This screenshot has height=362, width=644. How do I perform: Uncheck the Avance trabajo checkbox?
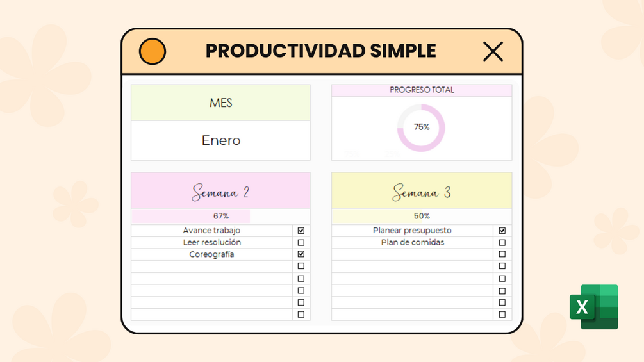tap(301, 231)
